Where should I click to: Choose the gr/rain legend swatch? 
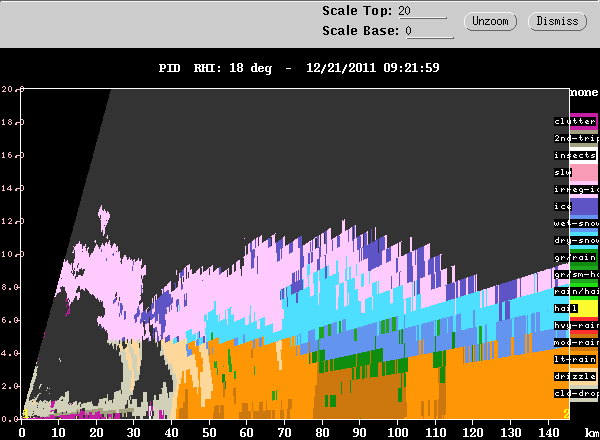(584, 257)
